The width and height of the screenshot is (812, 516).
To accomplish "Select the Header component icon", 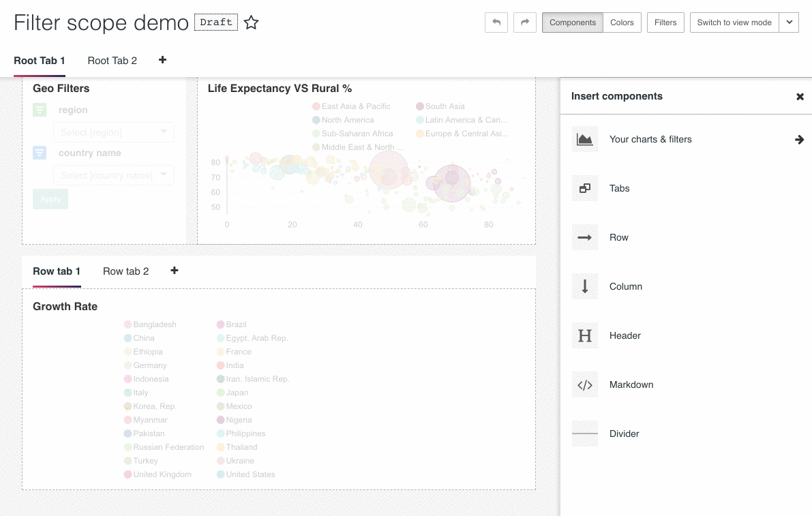I will coord(585,335).
